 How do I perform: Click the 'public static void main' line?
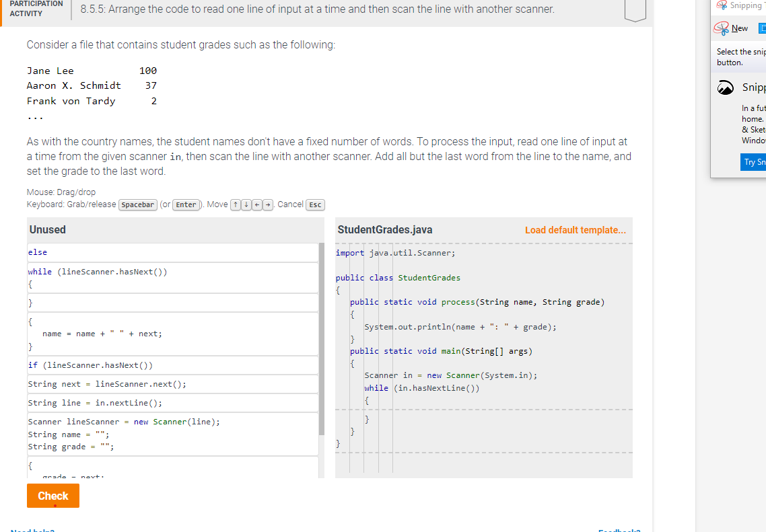[x=441, y=351]
